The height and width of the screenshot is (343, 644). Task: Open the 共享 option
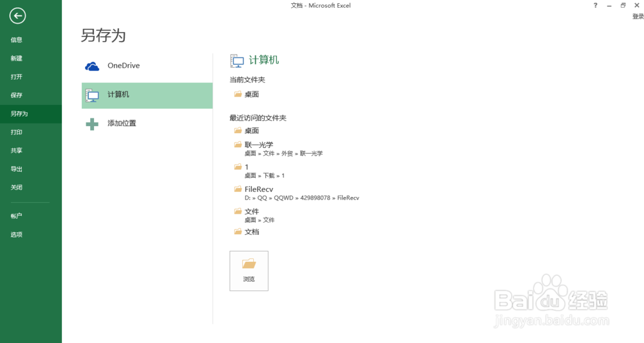[17, 151]
